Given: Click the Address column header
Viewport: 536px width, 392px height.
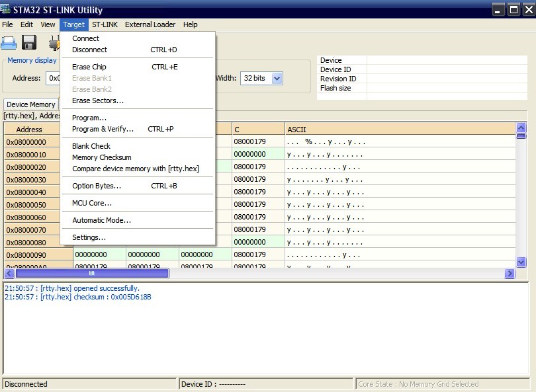Looking at the screenshot, I should click(x=32, y=130).
